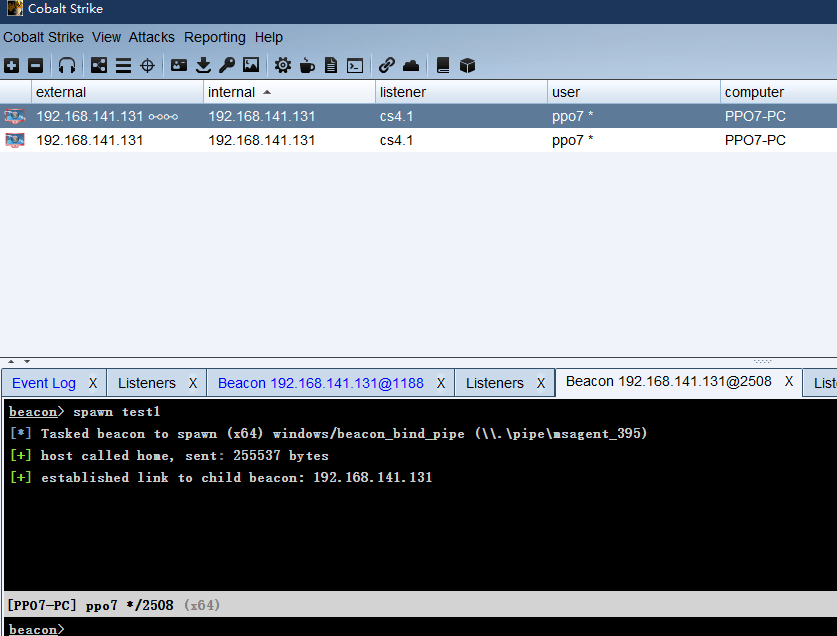The width and height of the screenshot is (837, 636).
Task: Open the Help menu
Action: pos(269,37)
